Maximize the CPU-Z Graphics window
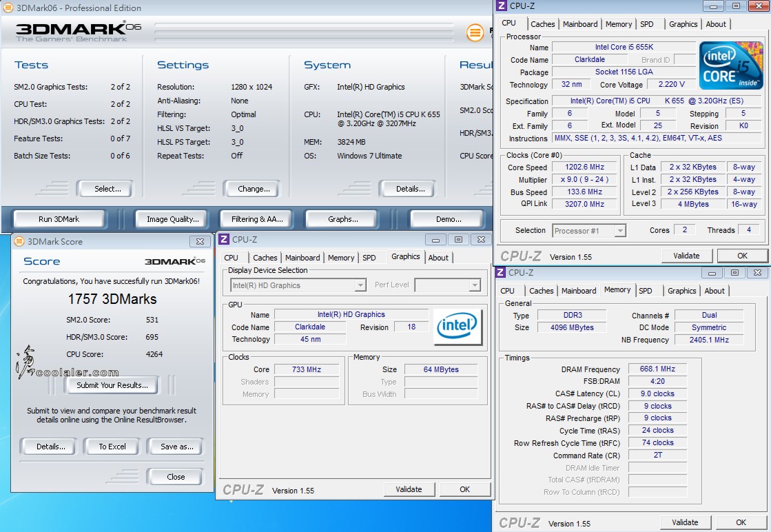The image size is (771, 532). click(x=458, y=239)
